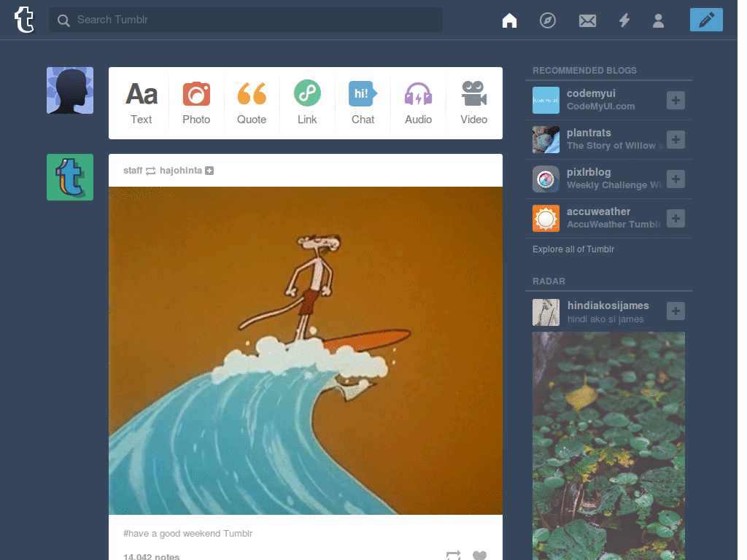Open the pixlrblog recommended blog

point(589,172)
